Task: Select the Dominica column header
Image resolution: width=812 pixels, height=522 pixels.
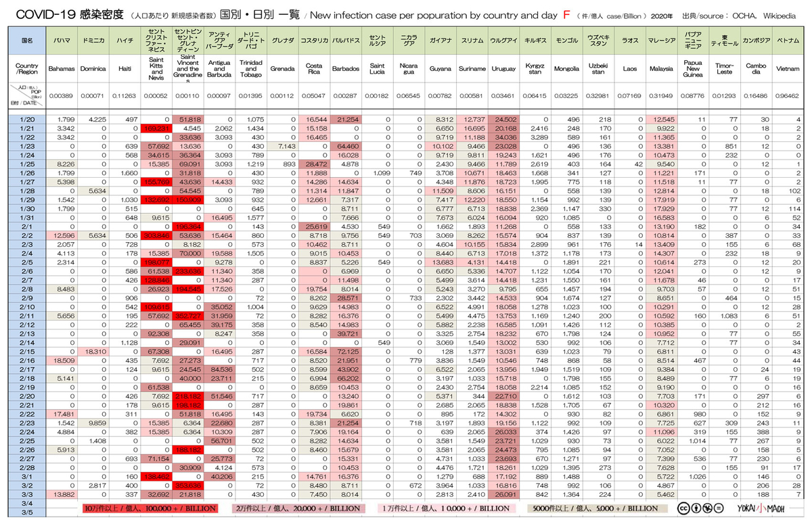Action: pos(93,69)
